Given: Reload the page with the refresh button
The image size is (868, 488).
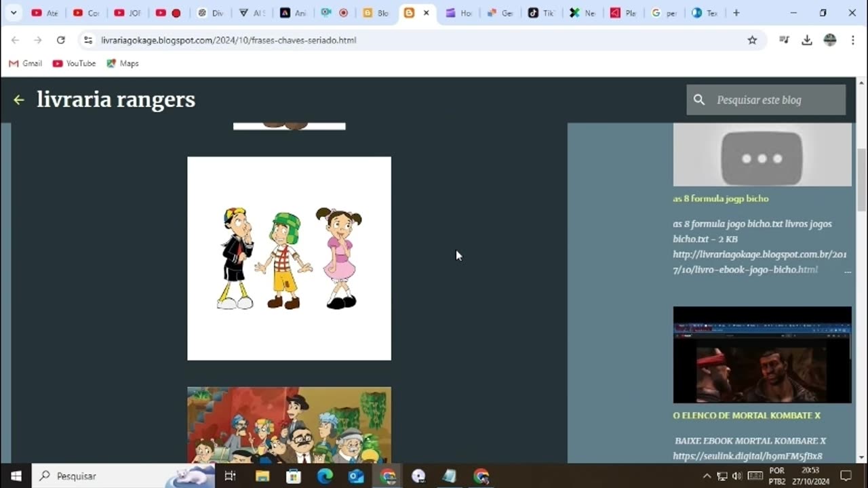Looking at the screenshot, I should click(x=60, y=40).
